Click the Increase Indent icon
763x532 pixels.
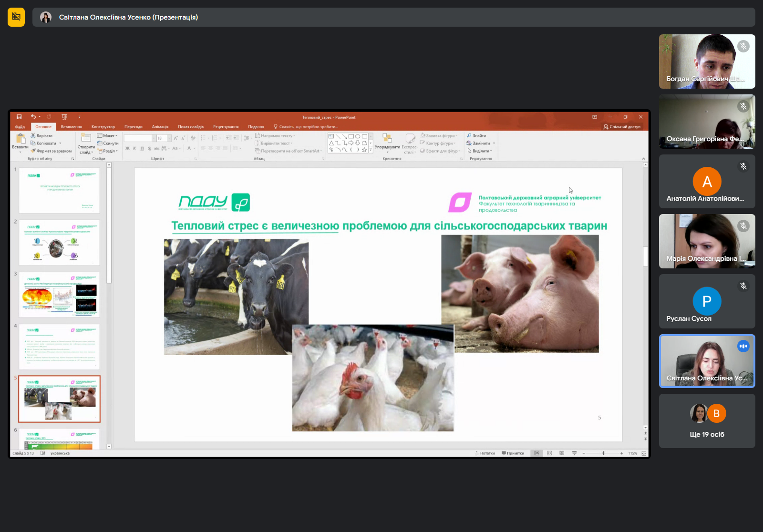coord(236,138)
